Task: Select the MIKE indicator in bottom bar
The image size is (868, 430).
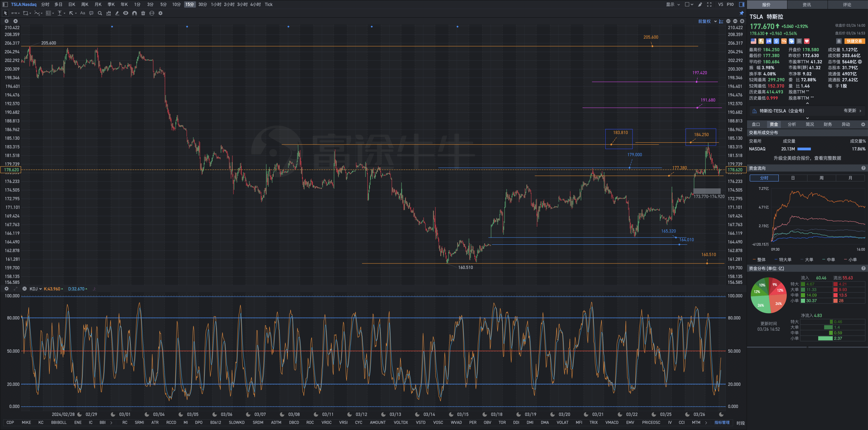Action: pos(26,422)
